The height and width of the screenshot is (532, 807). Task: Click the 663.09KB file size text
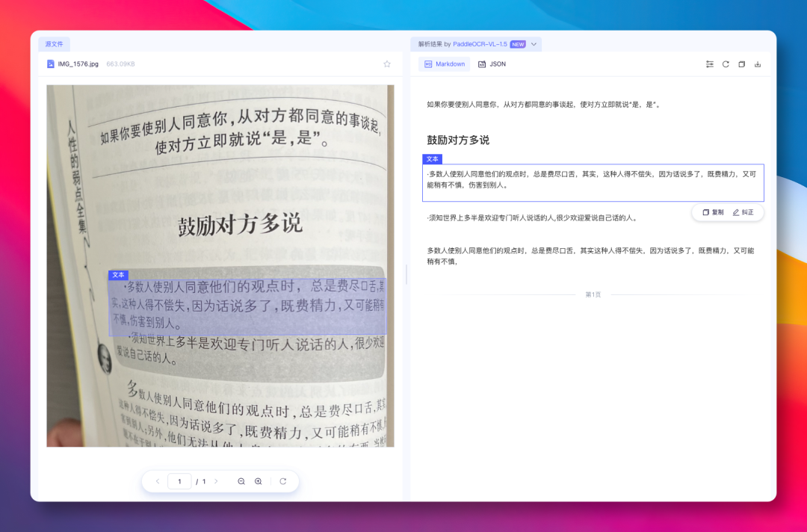tap(120, 64)
